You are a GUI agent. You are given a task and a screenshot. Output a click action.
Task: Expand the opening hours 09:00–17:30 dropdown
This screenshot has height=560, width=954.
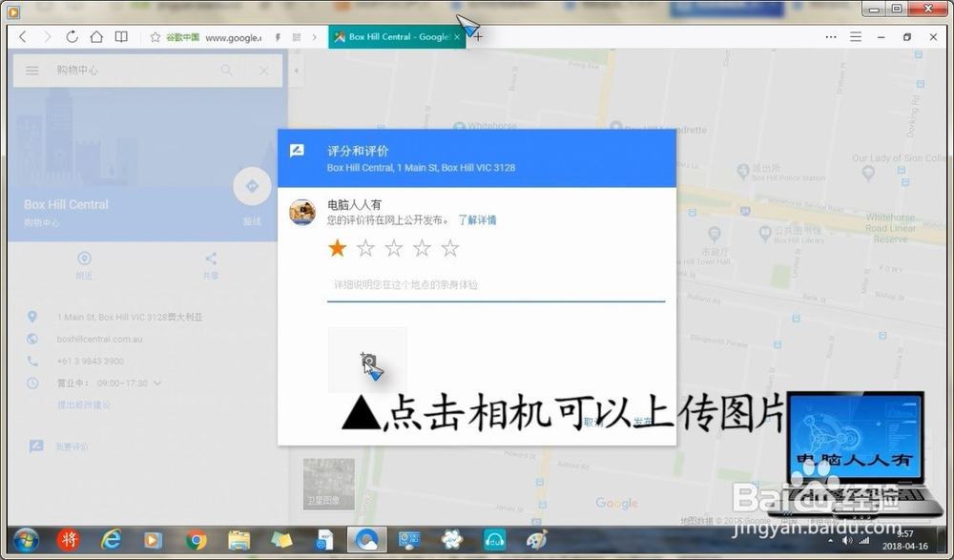pos(157,383)
